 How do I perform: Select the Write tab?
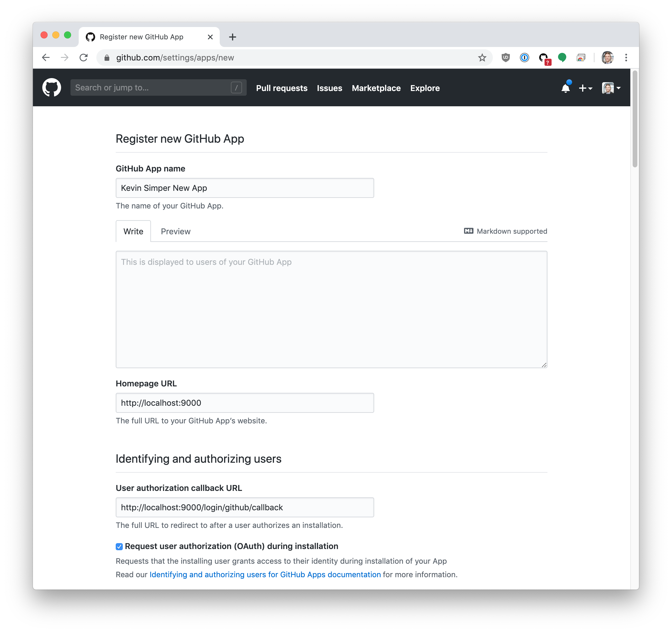pos(133,231)
